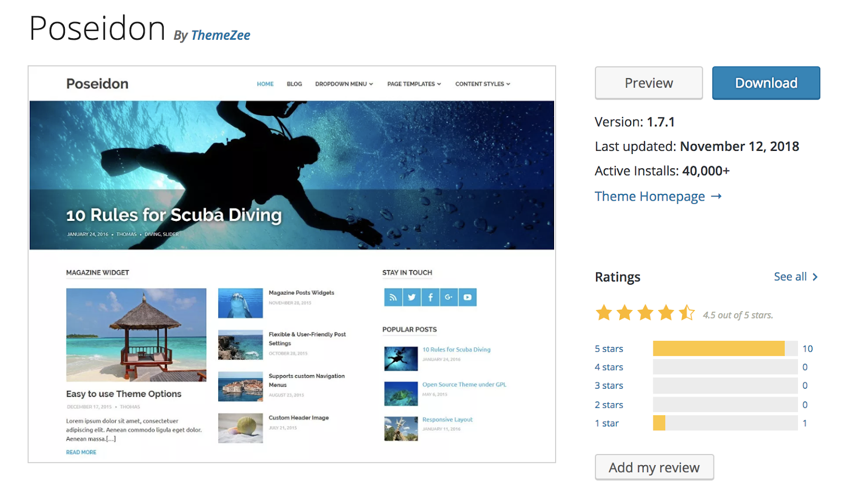850x504 pixels.
Task: Click the 4 stars link
Action: (609, 367)
